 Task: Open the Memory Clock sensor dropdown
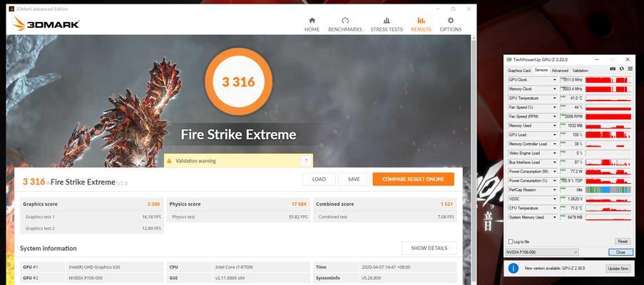[x=554, y=89]
